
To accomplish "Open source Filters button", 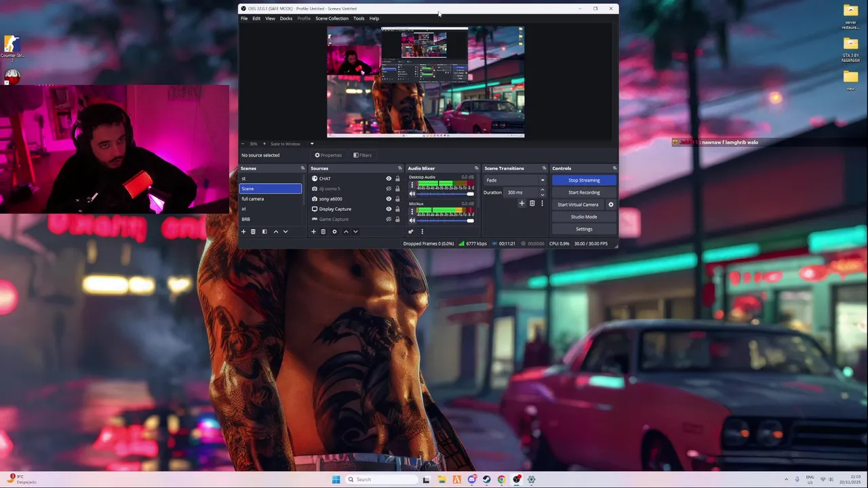I will (x=362, y=155).
